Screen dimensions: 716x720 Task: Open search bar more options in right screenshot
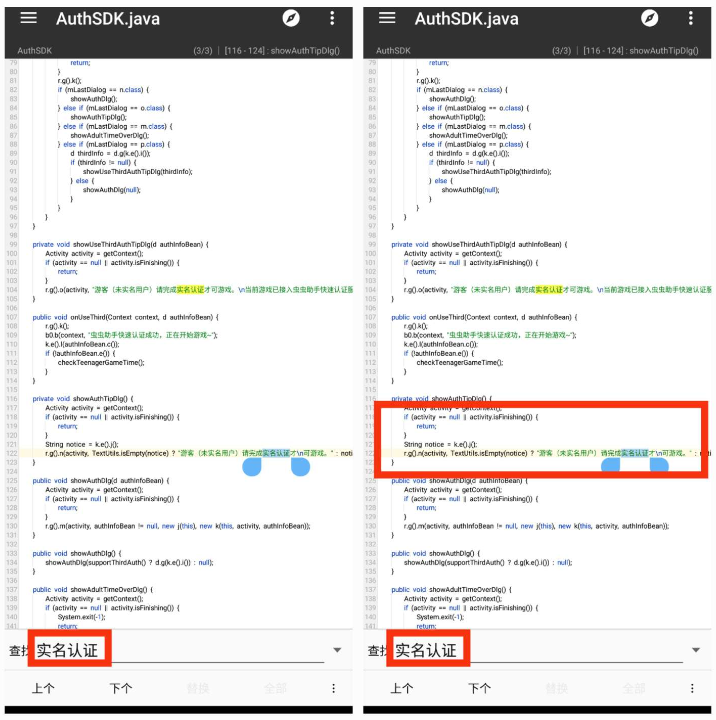coord(692,688)
